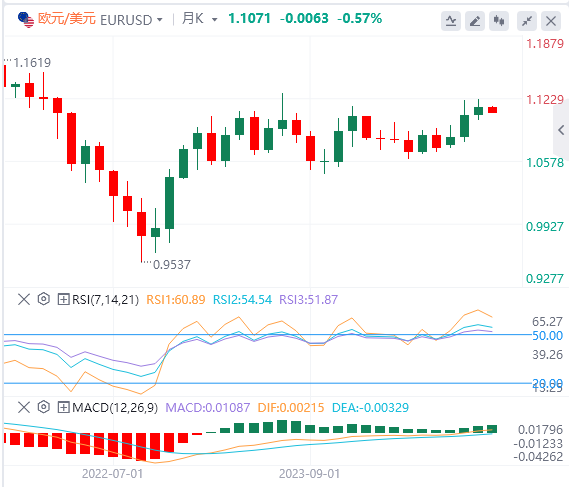Viewport: 569px width, 487px height.
Task: Click the EUR/USD flag icon
Action: [x=26, y=19]
